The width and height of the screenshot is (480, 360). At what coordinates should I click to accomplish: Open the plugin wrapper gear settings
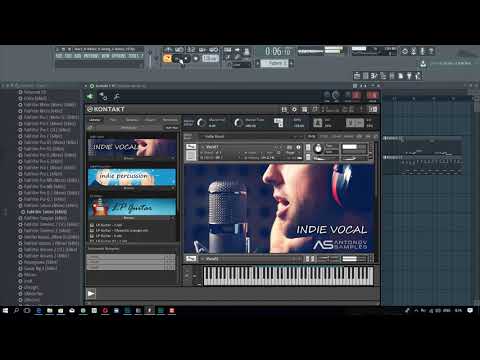pos(103,97)
